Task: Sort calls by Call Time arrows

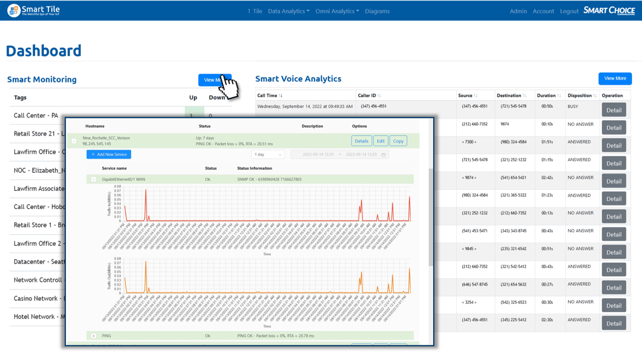Action: (281, 96)
